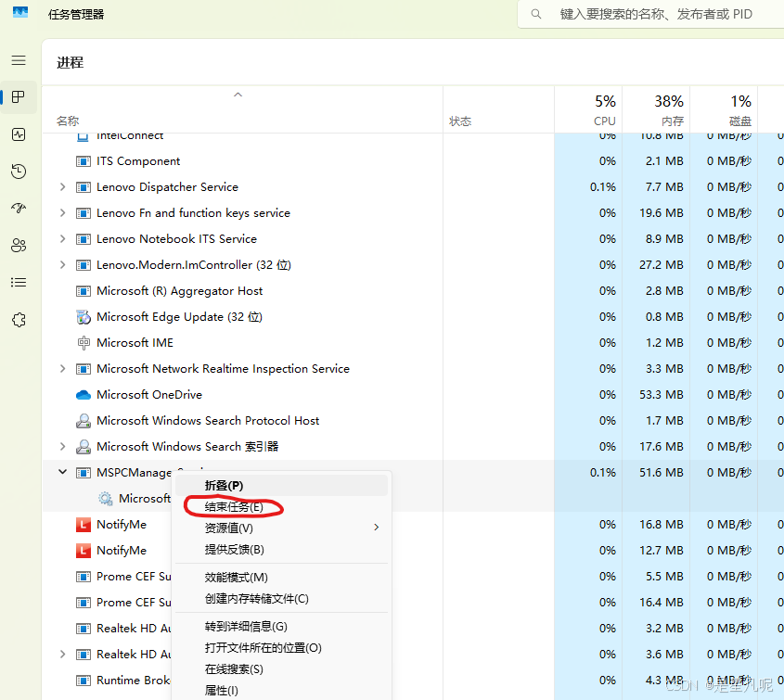
Task: Select the Microsoft OneDrive process name
Action: 149,395
